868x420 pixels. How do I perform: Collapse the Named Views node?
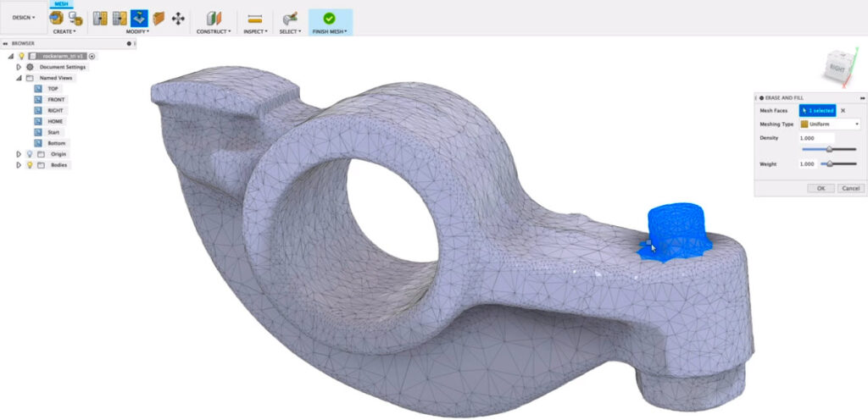pyautogui.click(x=19, y=78)
